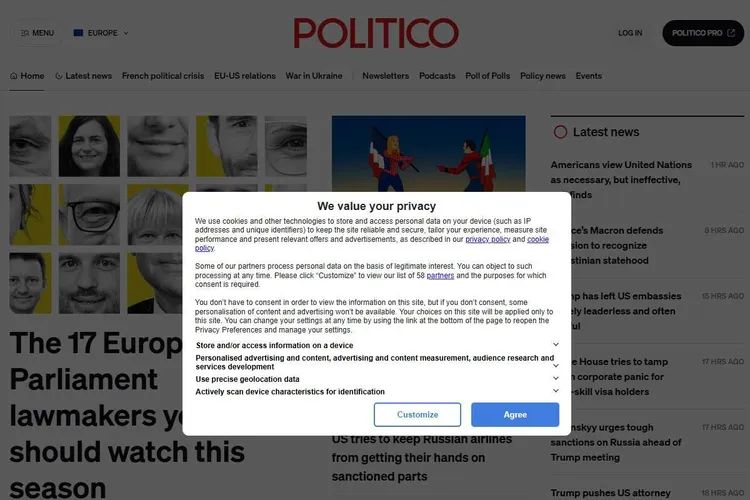Screen dimensions: 750x500
Task: Click the POLITICO logo
Action: coord(376,33)
